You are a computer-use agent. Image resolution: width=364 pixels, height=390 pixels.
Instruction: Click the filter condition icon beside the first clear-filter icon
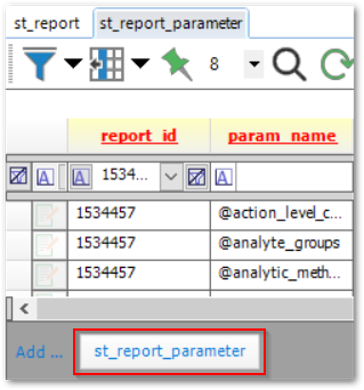click(x=45, y=177)
